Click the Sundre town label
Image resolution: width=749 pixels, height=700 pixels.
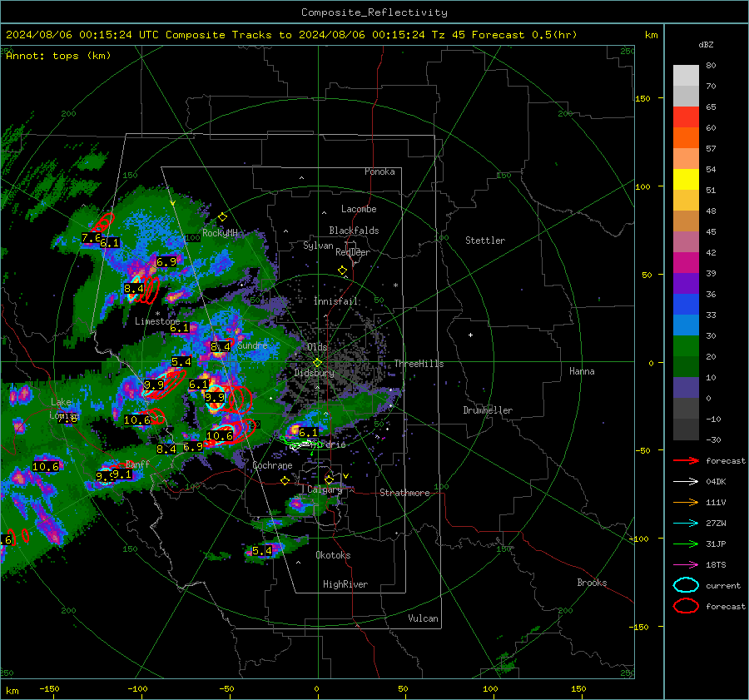click(x=252, y=345)
